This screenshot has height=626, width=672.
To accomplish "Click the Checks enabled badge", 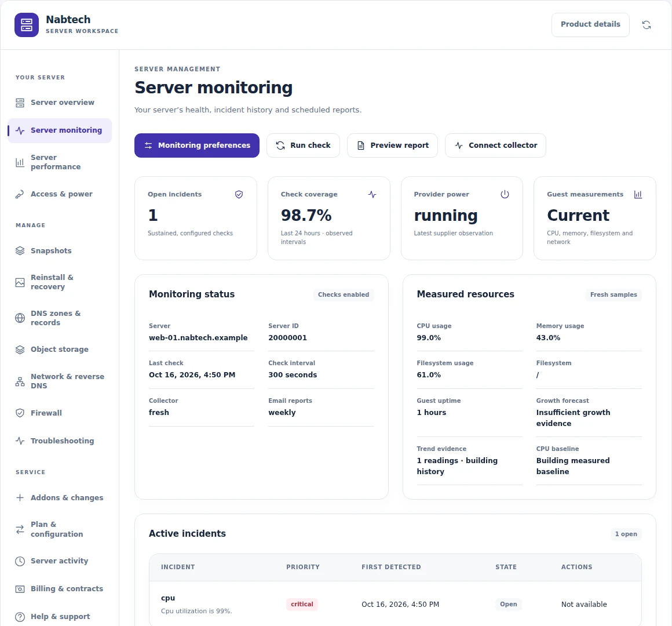I will pyautogui.click(x=344, y=294).
